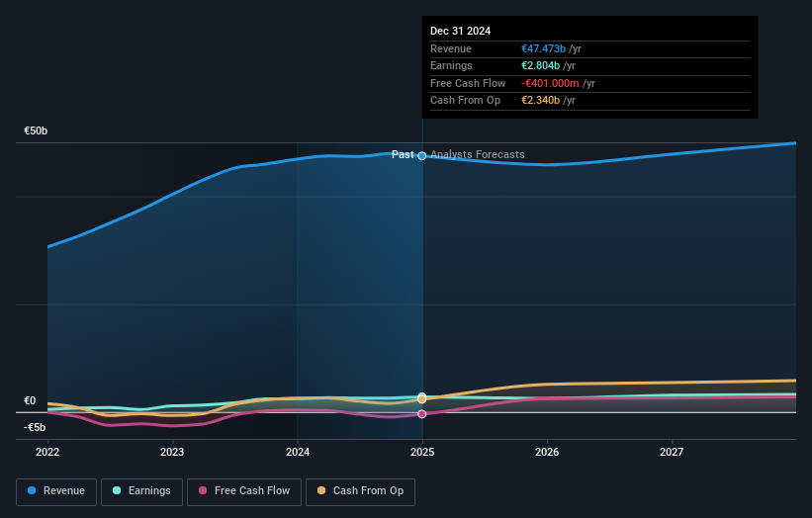Click the €47.473b revenue value
The height and width of the screenshot is (518, 812).
(543, 48)
